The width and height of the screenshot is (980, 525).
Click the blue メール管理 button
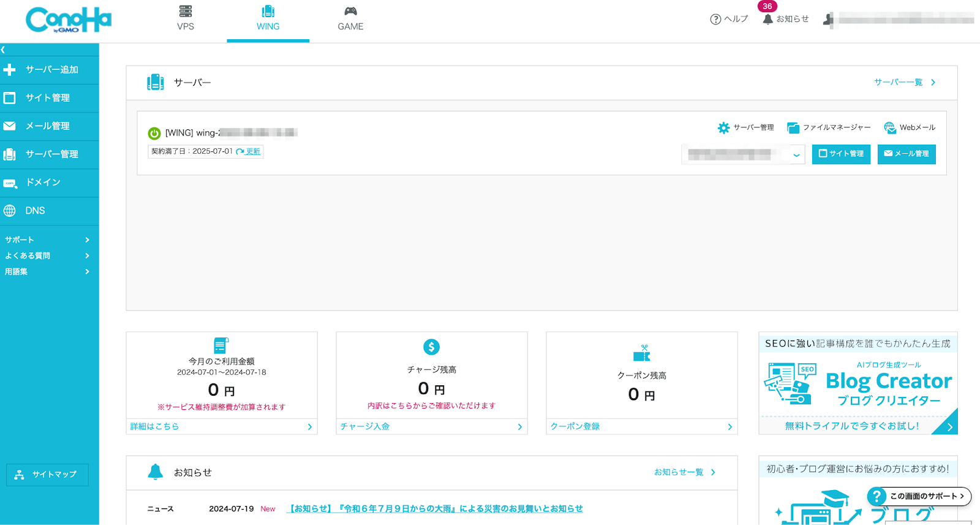[907, 154]
